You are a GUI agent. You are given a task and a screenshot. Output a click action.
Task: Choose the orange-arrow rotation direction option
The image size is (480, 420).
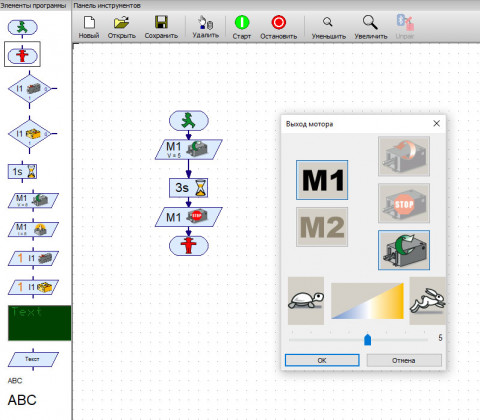pyautogui.click(x=404, y=156)
